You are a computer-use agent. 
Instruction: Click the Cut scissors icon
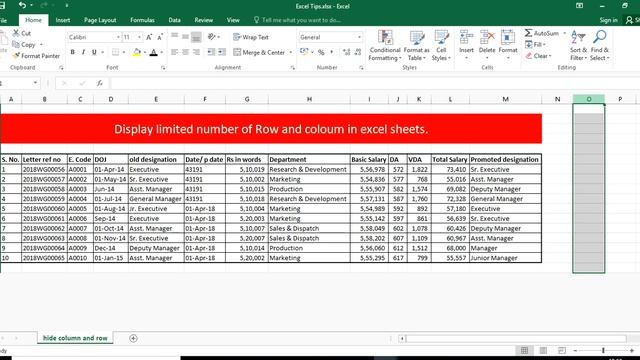(x=16, y=33)
